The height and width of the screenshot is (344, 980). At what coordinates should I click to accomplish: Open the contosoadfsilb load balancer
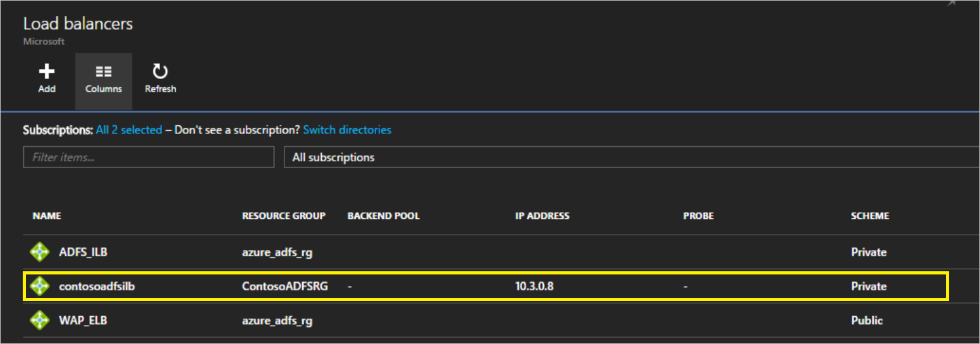click(97, 286)
